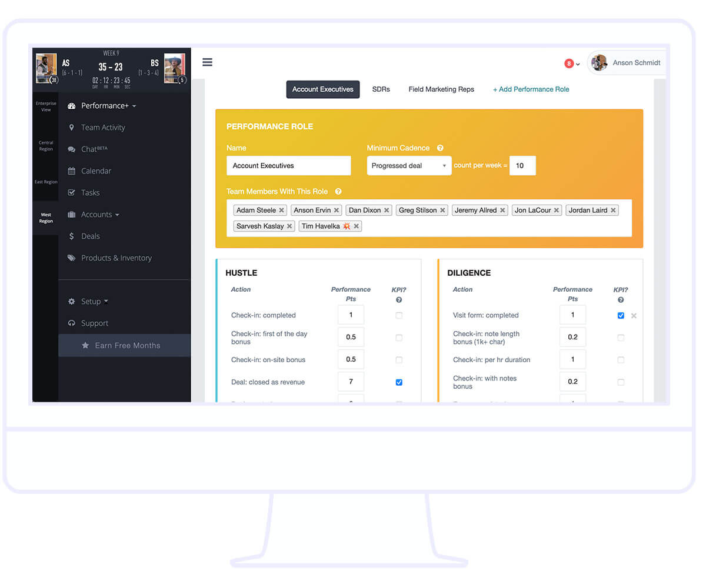Open the Progressed deal cadence dropdown
Viewport: 706px width, 588px height.
(x=409, y=166)
